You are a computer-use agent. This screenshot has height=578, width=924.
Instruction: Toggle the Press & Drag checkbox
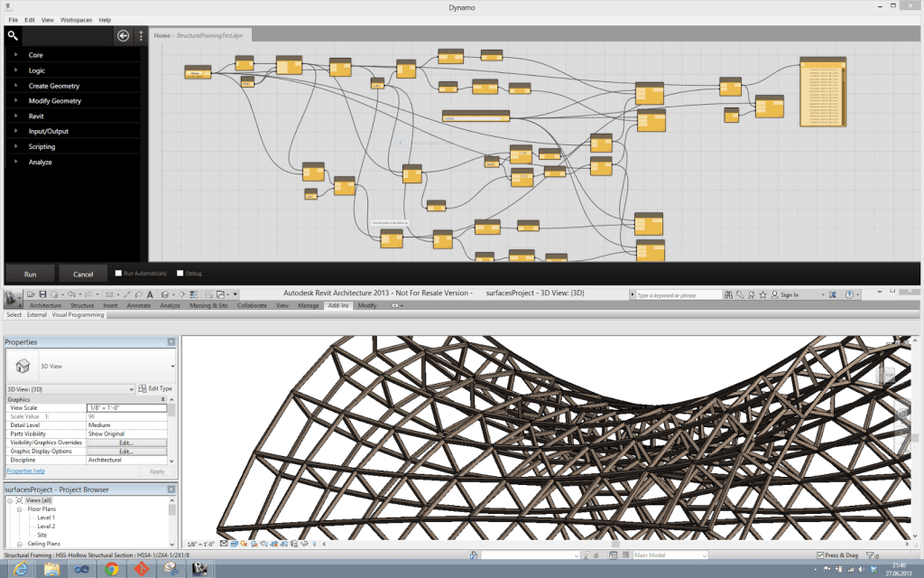[x=820, y=555]
